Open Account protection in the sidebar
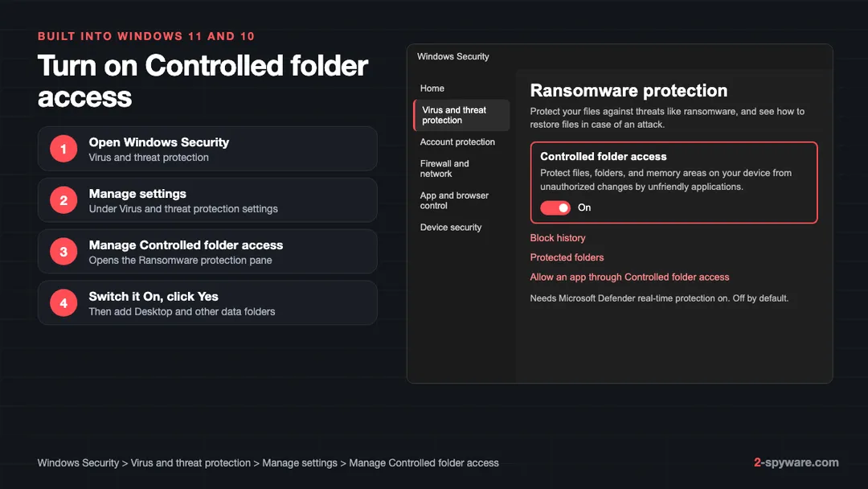Image resolution: width=868 pixels, height=489 pixels. (457, 142)
